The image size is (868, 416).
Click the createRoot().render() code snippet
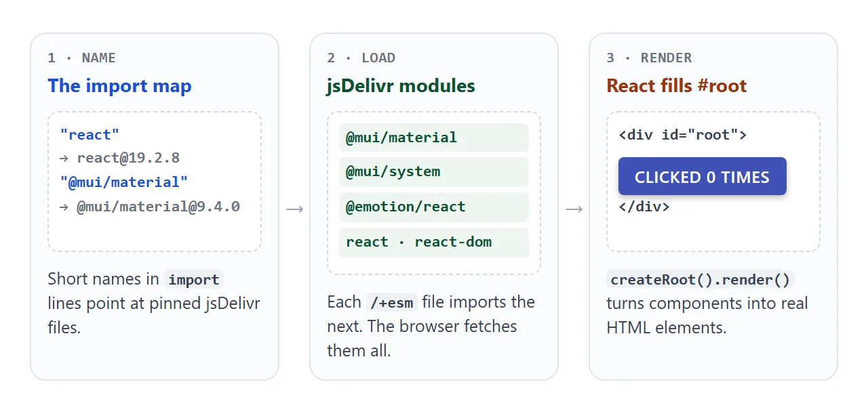click(701, 279)
